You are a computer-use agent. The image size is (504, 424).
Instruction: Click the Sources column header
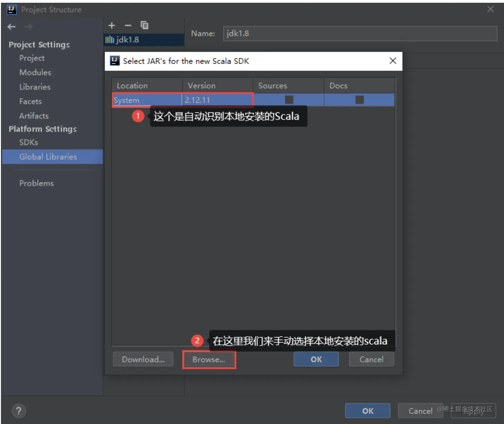(289, 85)
